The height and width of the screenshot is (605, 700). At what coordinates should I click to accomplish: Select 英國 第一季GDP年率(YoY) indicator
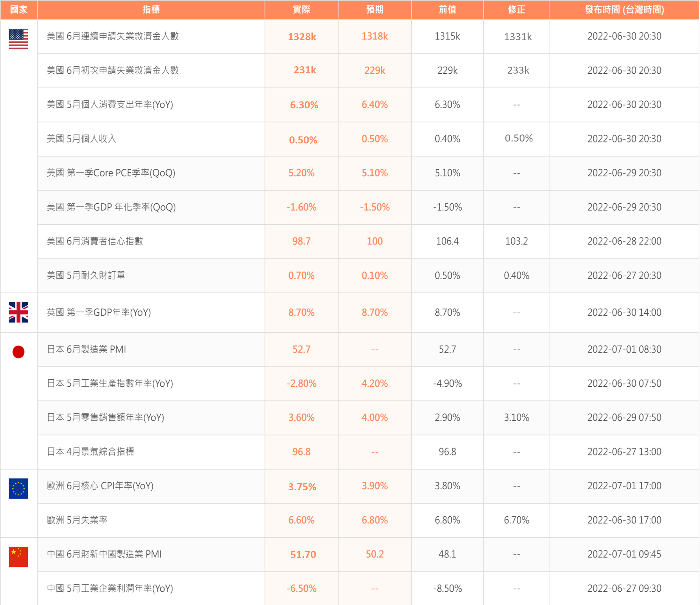(98, 312)
